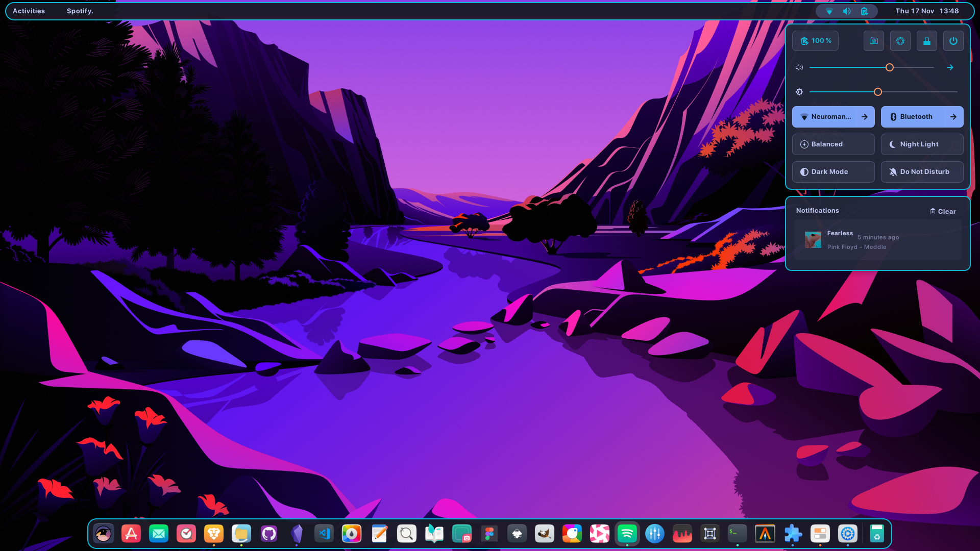This screenshot has width=980, height=551.
Task: Launch Brave browser from the dock
Action: coord(214,534)
